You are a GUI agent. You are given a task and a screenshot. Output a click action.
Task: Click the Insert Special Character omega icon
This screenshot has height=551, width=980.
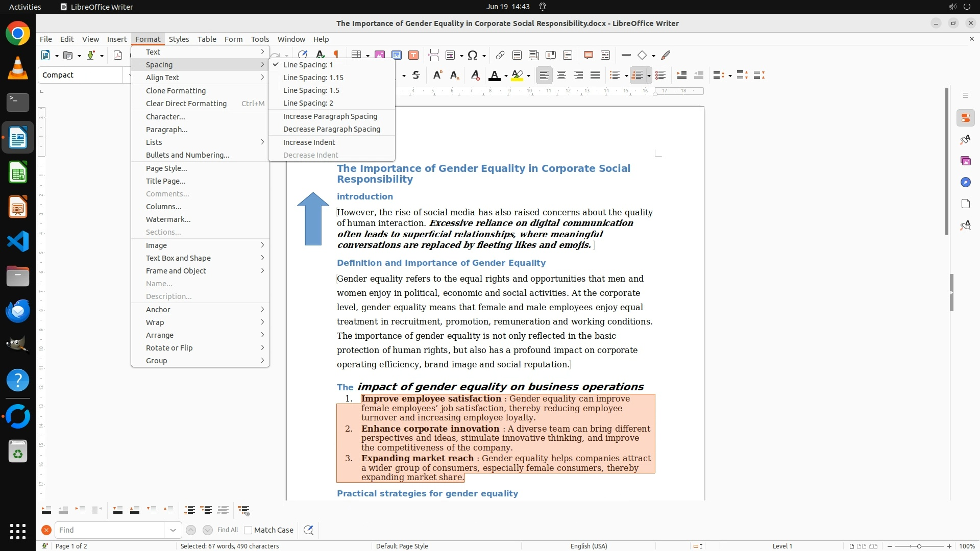pos(473,55)
